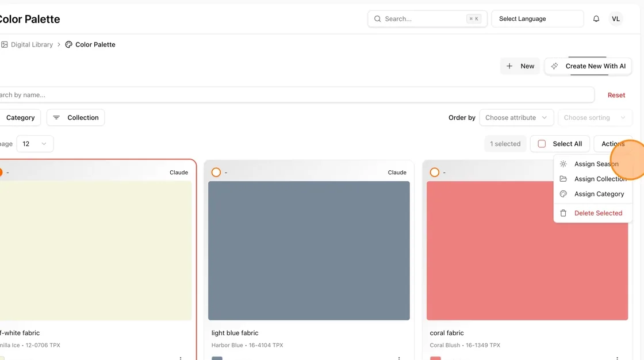Open the Choose attribute dropdown

[x=516, y=117]
